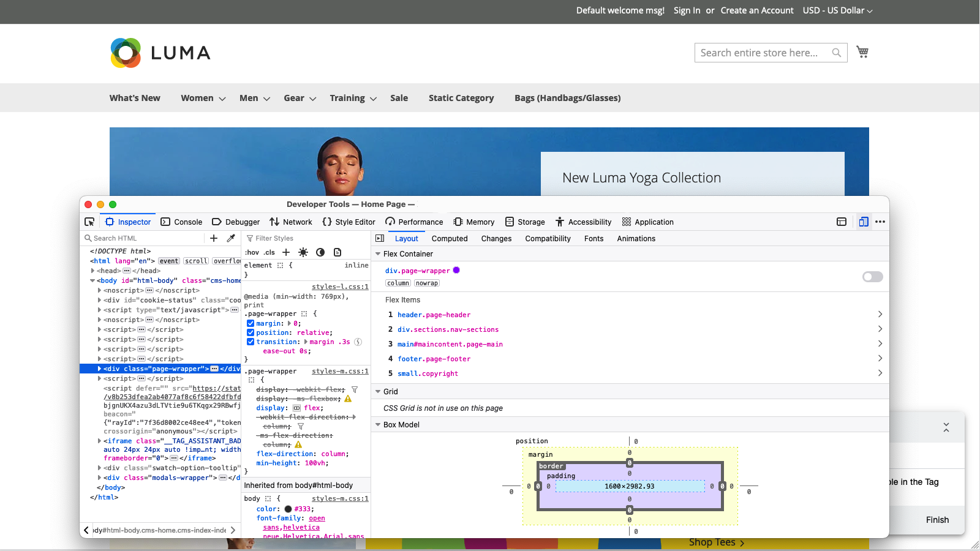980x551 pixels.
Task: Click flex display swatch next to display: flex
Action: 296,408
